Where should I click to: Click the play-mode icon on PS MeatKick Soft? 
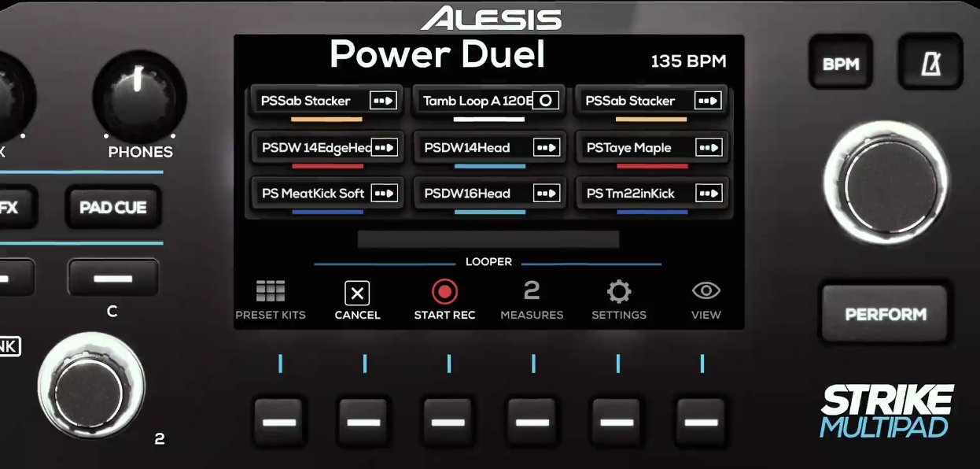[x=384, y=193]
